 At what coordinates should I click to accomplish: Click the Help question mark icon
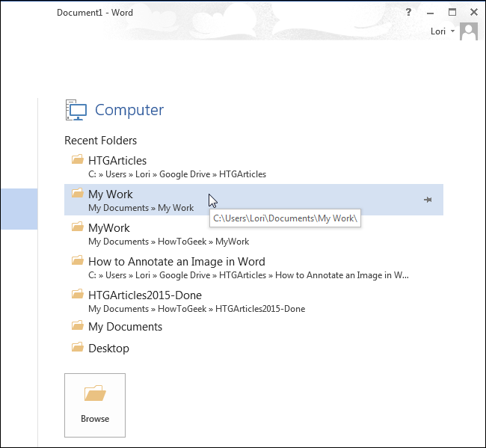pyautogui.click(x=409, y=12)
